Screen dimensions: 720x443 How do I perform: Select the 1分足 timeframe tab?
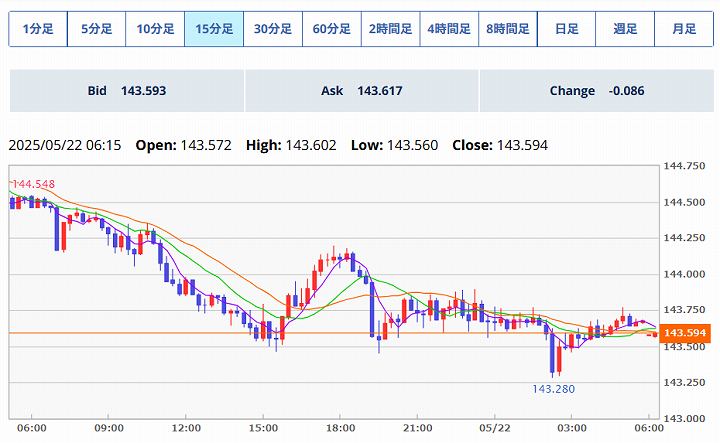(38, 29)
